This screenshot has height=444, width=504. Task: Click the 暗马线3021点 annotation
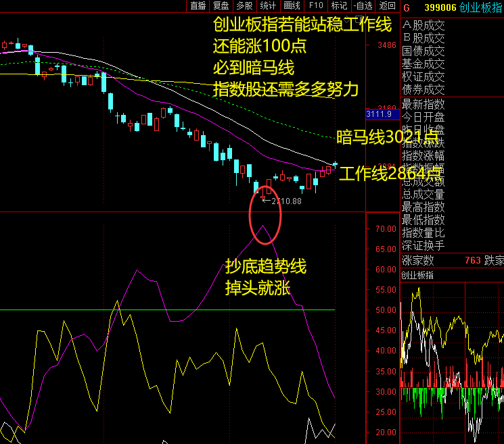pyautogui.click(x=388, y=137)
